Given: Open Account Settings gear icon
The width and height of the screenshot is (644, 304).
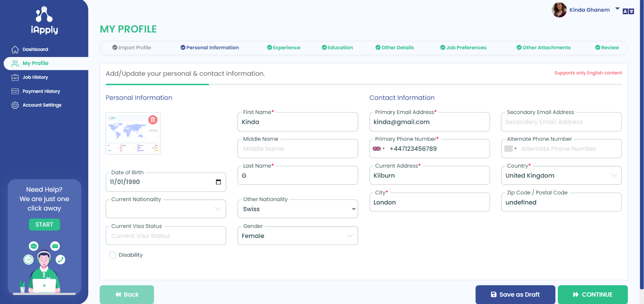Looking at the screenshot, I should (15, 105).
